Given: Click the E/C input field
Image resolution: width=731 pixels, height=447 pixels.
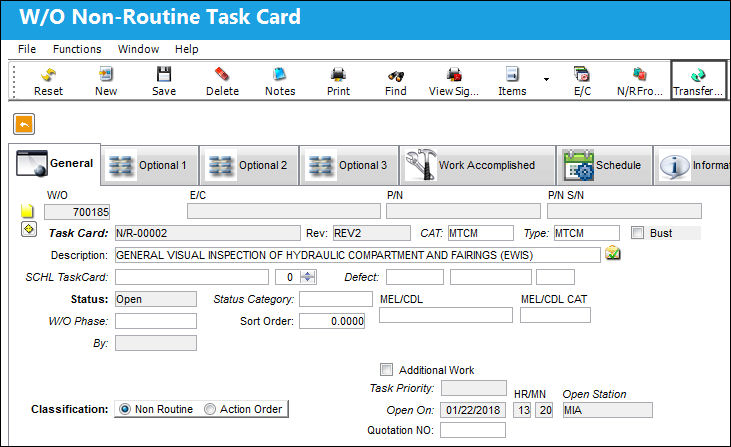Looking at the screenshot, I should tap(284, 211).
